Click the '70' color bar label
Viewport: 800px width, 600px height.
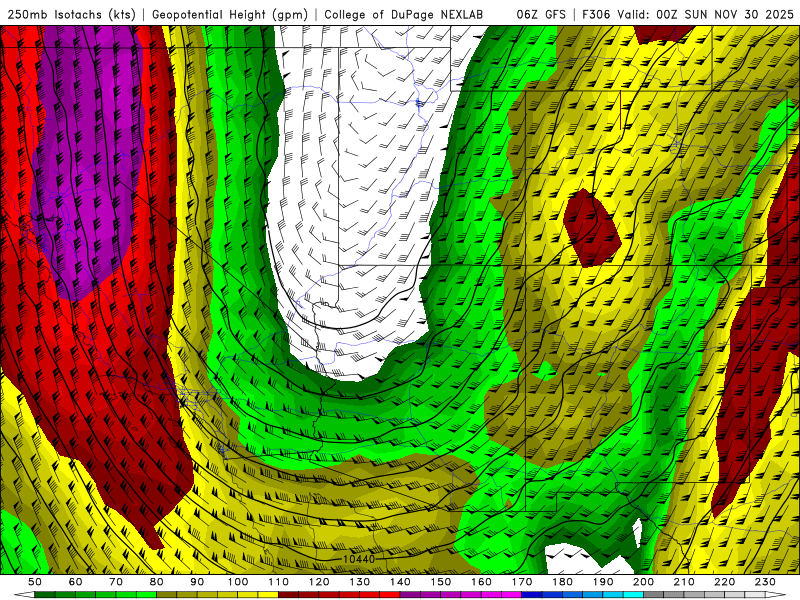[116, 582]
